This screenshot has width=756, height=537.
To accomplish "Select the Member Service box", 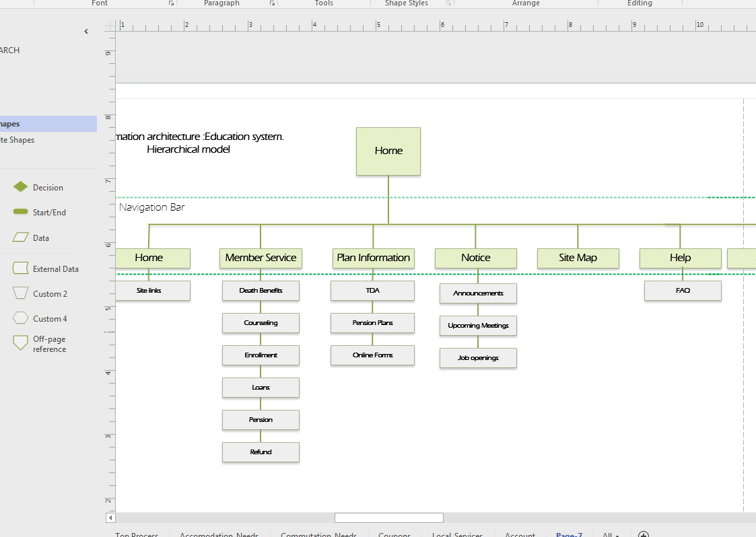I will click(261, 258).
